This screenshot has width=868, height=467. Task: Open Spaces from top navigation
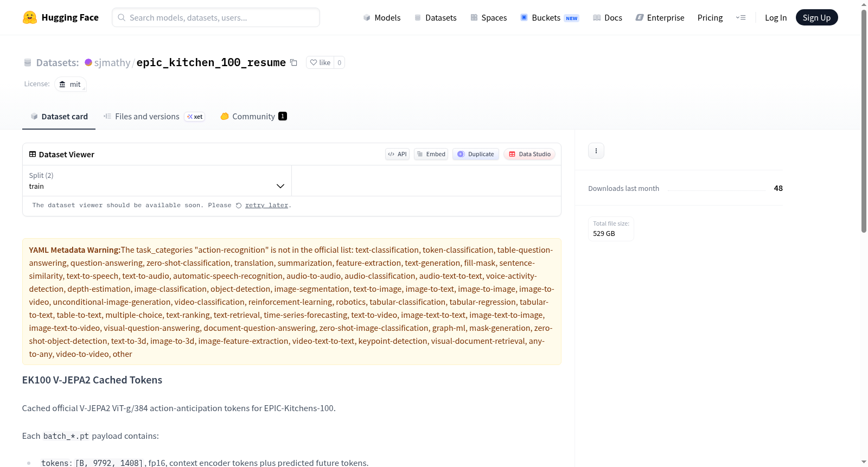(x=488, y=17)
